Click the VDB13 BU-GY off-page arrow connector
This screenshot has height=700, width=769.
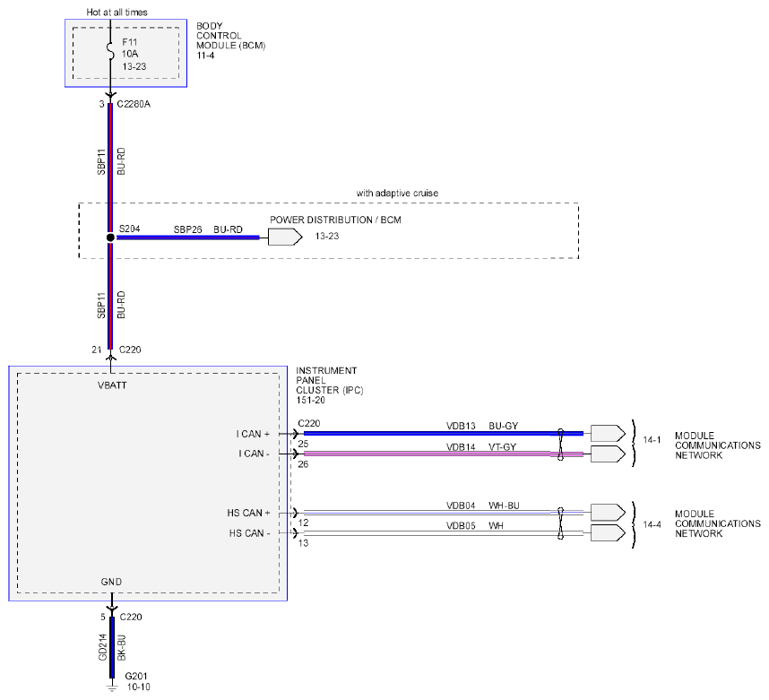click(609, 434)
